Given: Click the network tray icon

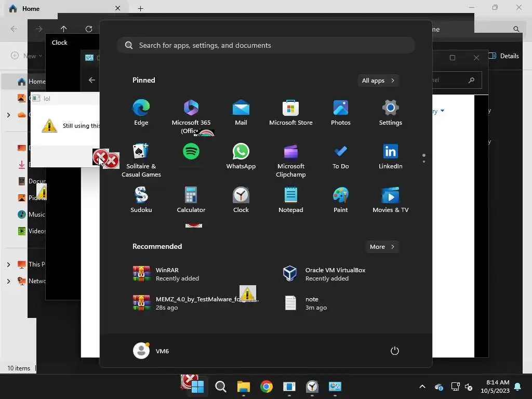Looking at the screenshot, I should click(455, 387).
